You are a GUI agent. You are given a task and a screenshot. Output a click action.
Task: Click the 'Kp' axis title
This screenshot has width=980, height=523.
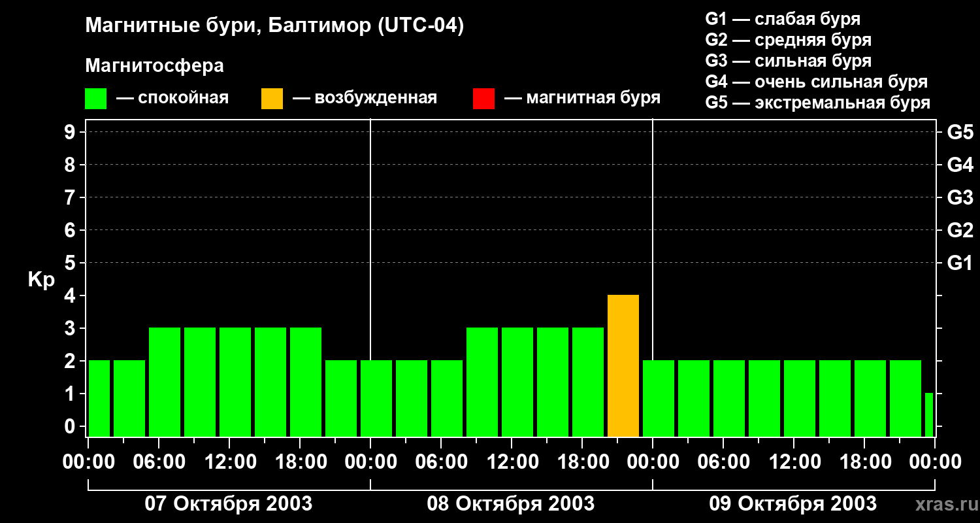click(41, 280)
